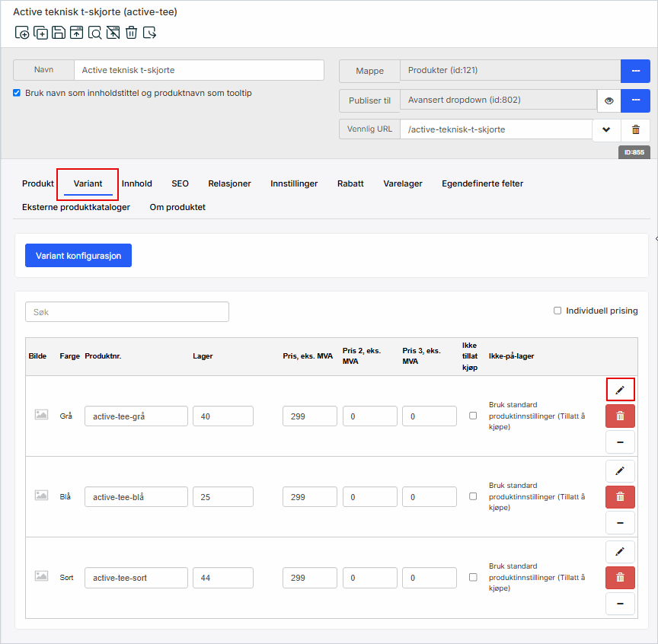The width and height of the screenshot is (658, 644).
Task: Click the duplicate page icon in the toolbar
Action: click(x=40, y=32)
